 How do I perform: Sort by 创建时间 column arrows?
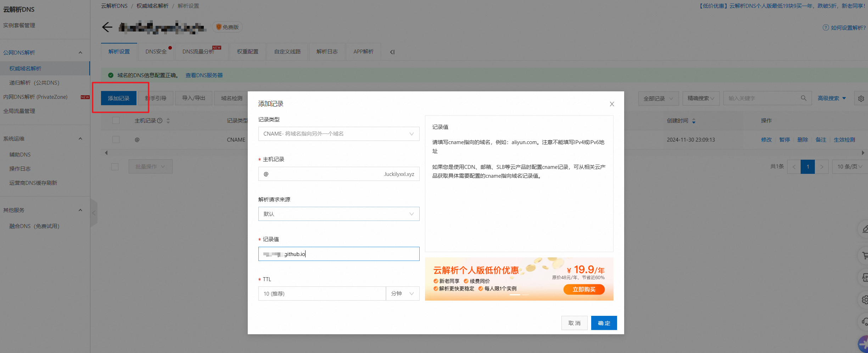coord(694,121)
